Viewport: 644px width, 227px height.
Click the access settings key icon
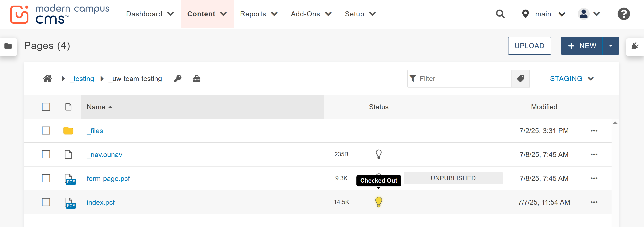[178, 79]
